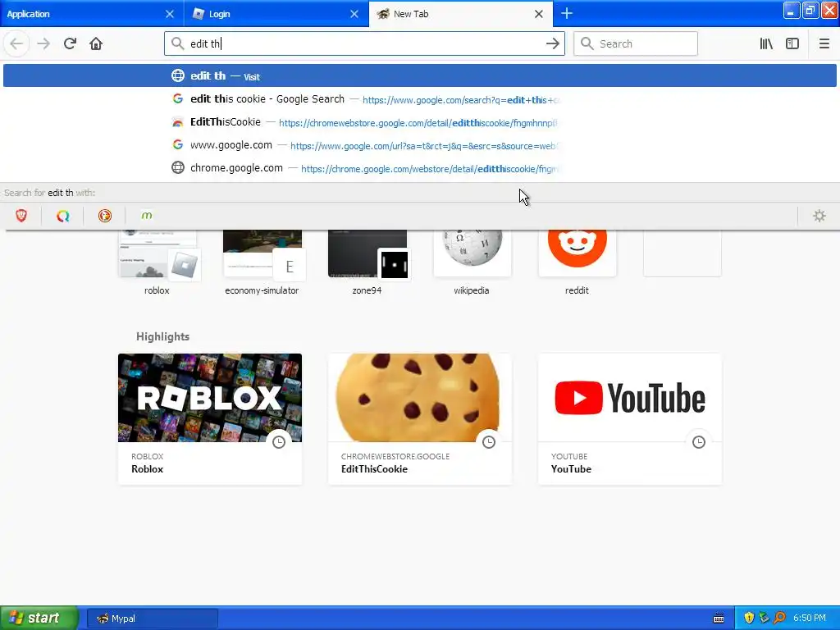Image resolution: width=840 pixels, height=630 pixels.
Task: Open the Windows start menu
Action: [39, 618]
